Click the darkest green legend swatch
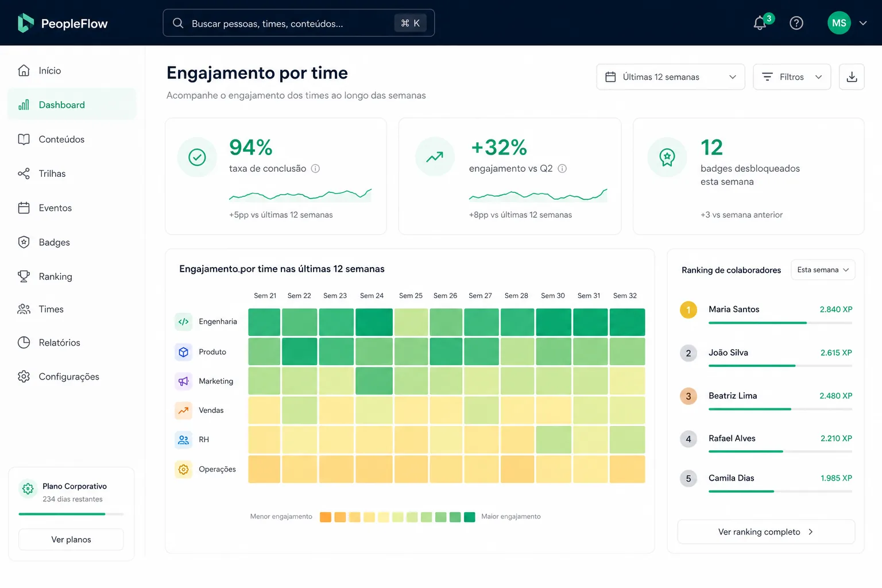This screenshot has width=882, height=588. [x=470, y=517]
